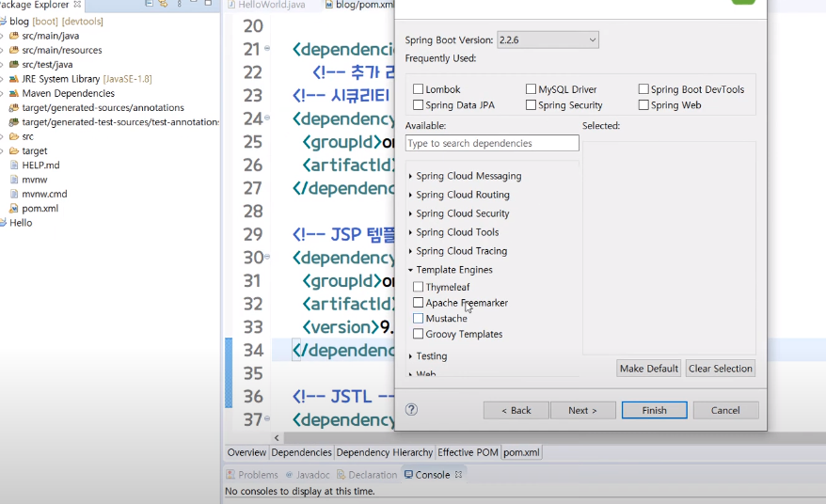
Task: Expand the Spring Cloud Messaging category
Action: click(x=410, y=176)
